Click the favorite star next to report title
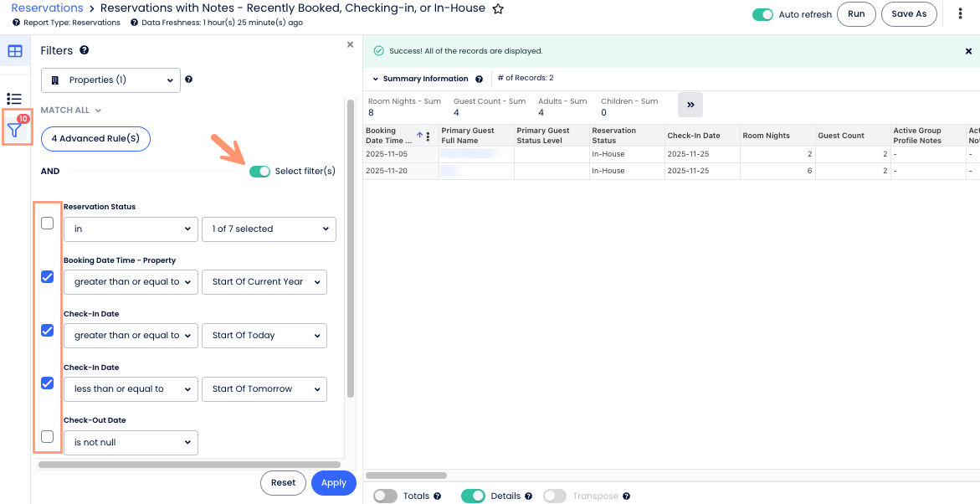This screenshot has height=504, width=980. tap(498, 9)
